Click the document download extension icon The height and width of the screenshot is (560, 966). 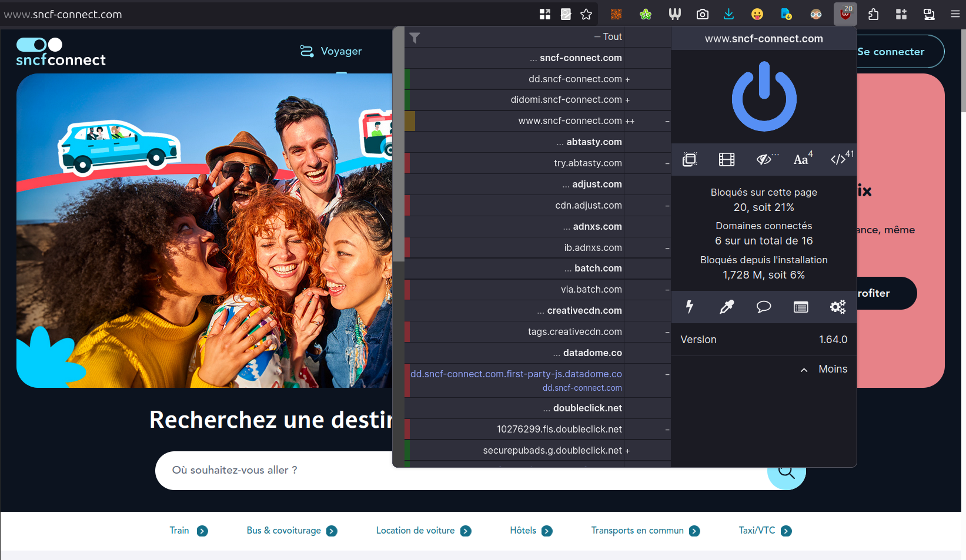[786, 14]
